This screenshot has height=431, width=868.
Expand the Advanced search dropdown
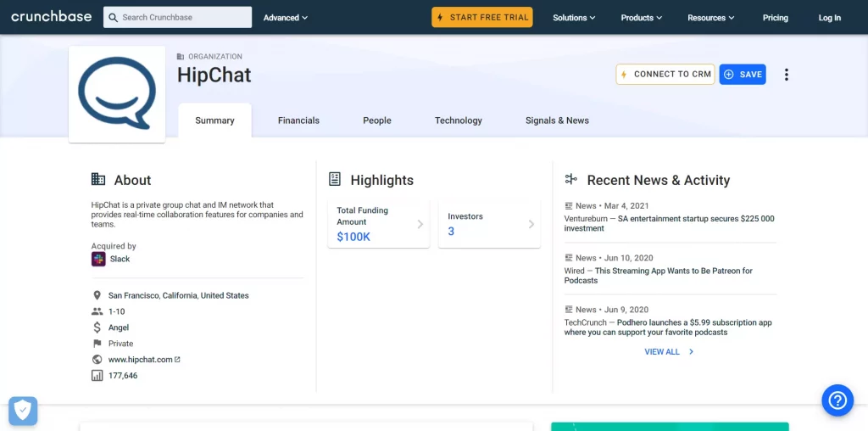pyautogui.click(x=285, y=18)
